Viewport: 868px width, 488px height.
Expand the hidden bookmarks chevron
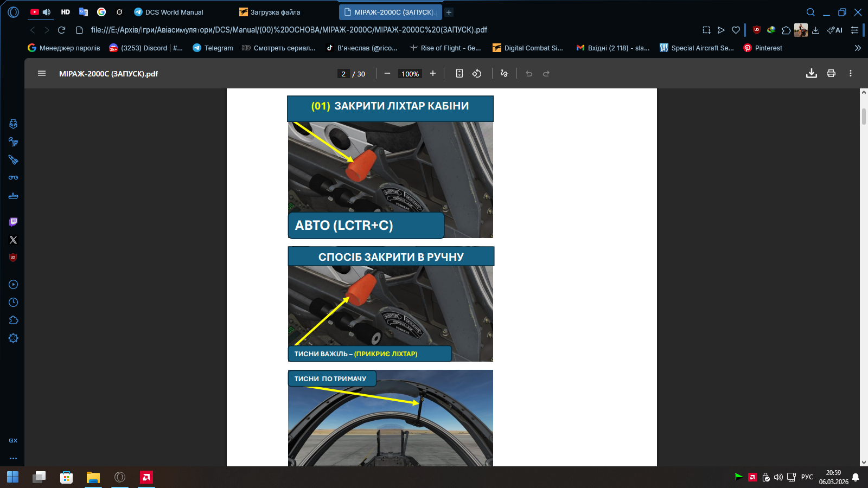858,48
